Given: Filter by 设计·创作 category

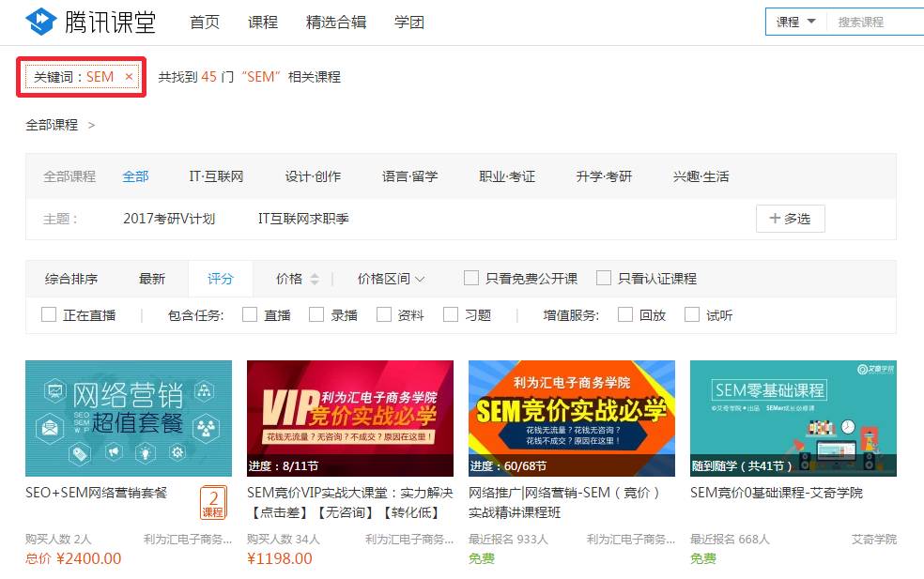Looking at the screenshot, I should click(313, 176).
